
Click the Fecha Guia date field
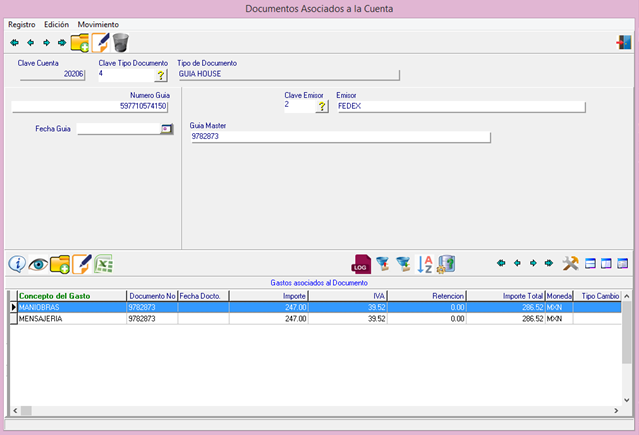click(118, 129)
